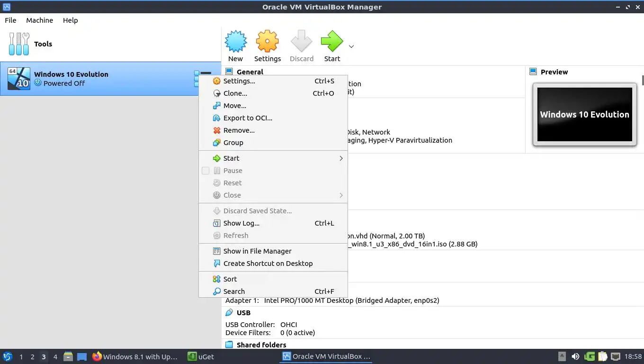Select the Windows 10 Evolution VM
Viewport: 644px width, 364px height.
point(110,79)
